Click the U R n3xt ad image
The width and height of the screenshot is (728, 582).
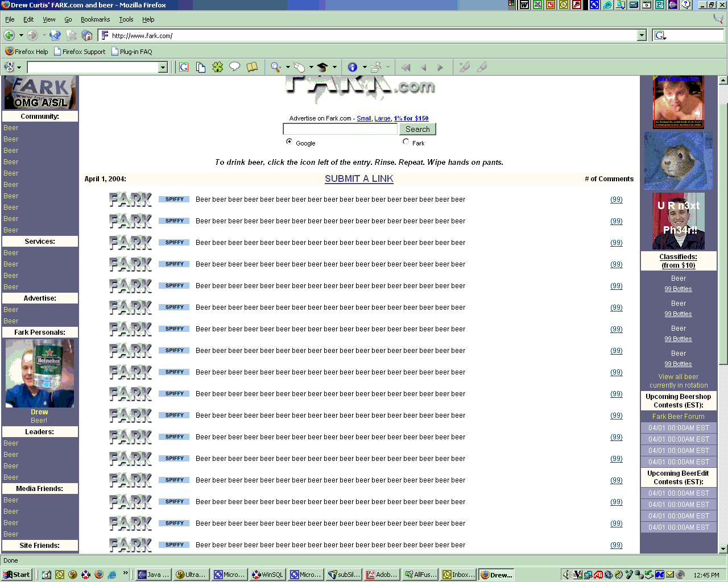(x=679, y=221)
